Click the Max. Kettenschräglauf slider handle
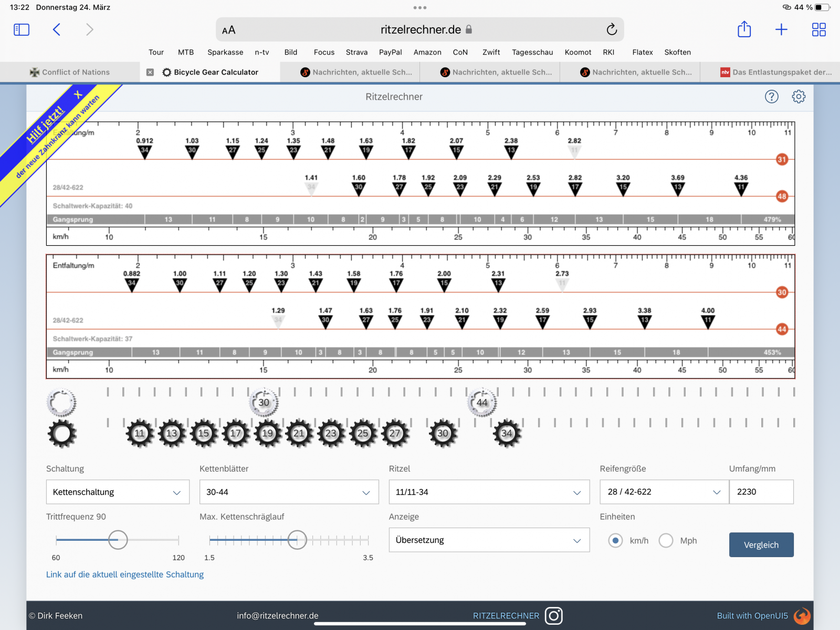 tap(297, 540)
